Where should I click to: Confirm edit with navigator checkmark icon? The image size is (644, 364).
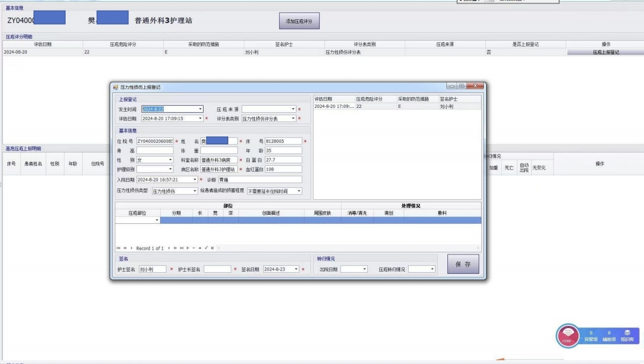206,248
